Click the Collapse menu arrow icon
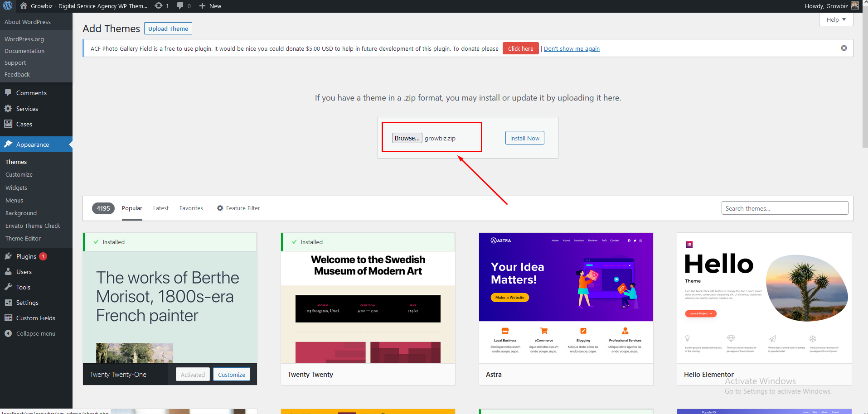The image size is (868, 414). [x=8, y=333]
